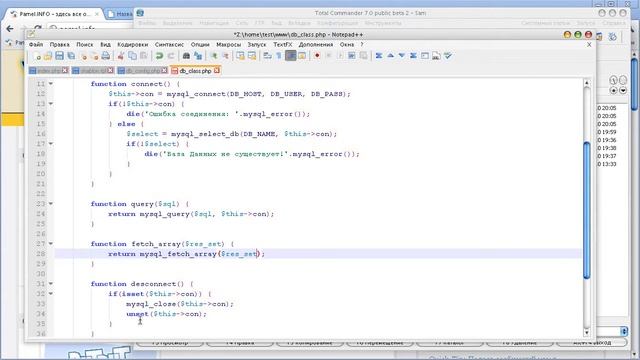
Task: Click the run macro multiple times icon
Action: (x=351, y=56)
